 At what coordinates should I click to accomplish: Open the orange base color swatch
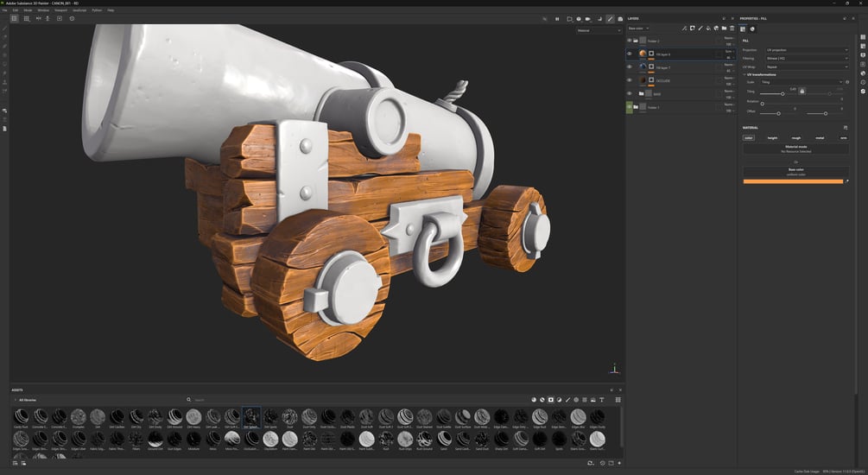pos(793,181)
